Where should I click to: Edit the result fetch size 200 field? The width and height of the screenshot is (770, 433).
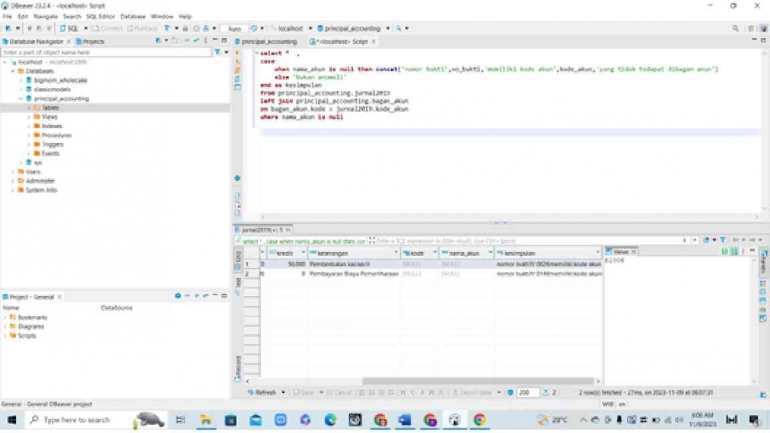(x=528, y=393)
